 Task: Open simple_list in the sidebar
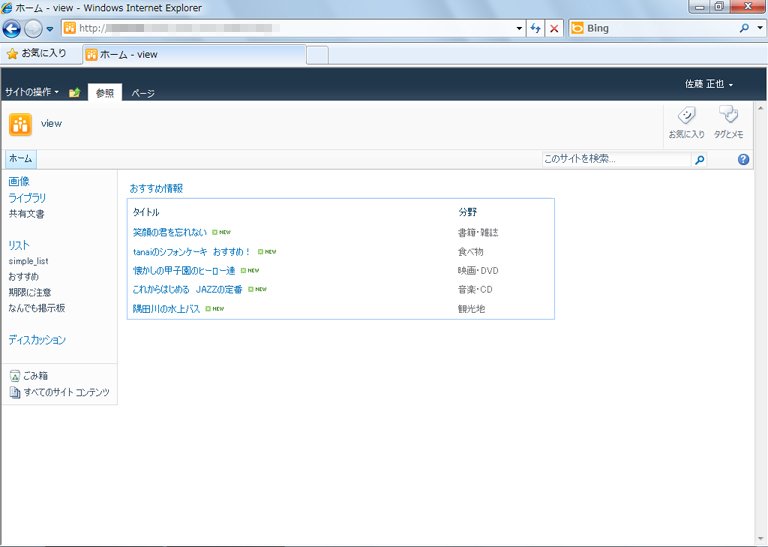point(28,262)
